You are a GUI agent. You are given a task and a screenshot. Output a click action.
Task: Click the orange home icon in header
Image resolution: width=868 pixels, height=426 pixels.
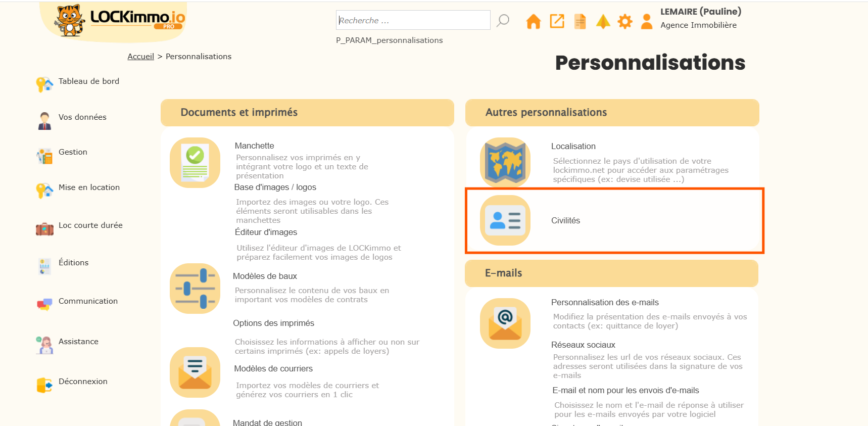point(533,21)
